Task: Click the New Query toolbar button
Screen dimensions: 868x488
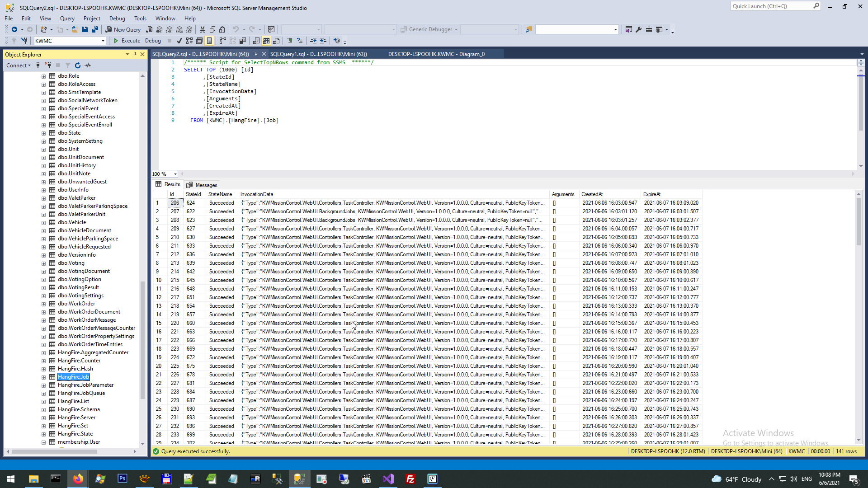Action: click(x=123, y=29)
